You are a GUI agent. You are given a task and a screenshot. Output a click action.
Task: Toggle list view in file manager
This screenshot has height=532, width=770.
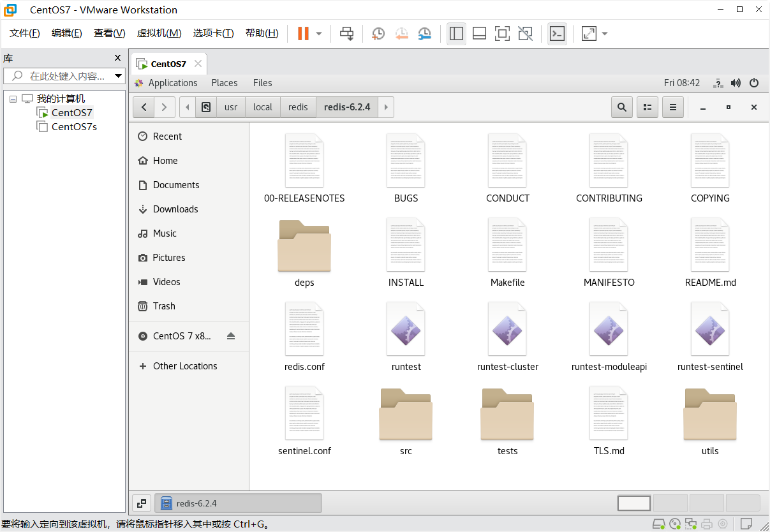(x=648, y=107)
